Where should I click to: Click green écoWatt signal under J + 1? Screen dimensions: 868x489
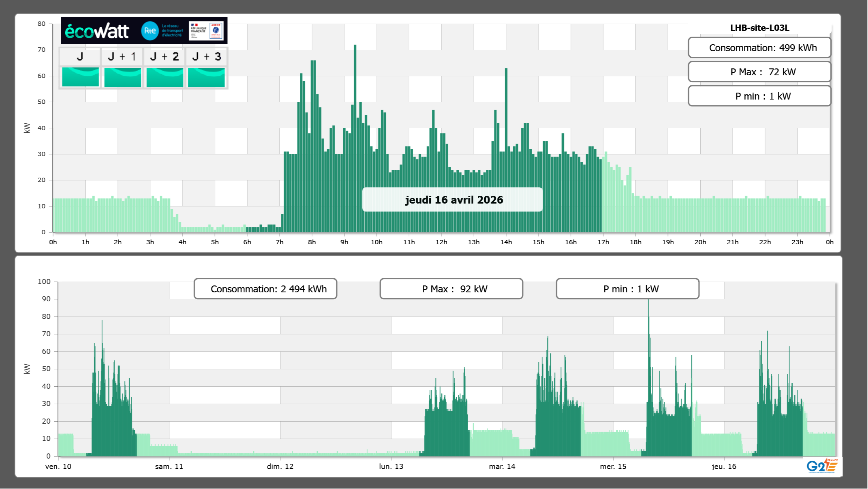pyautogui.click(x=122, y=77)
